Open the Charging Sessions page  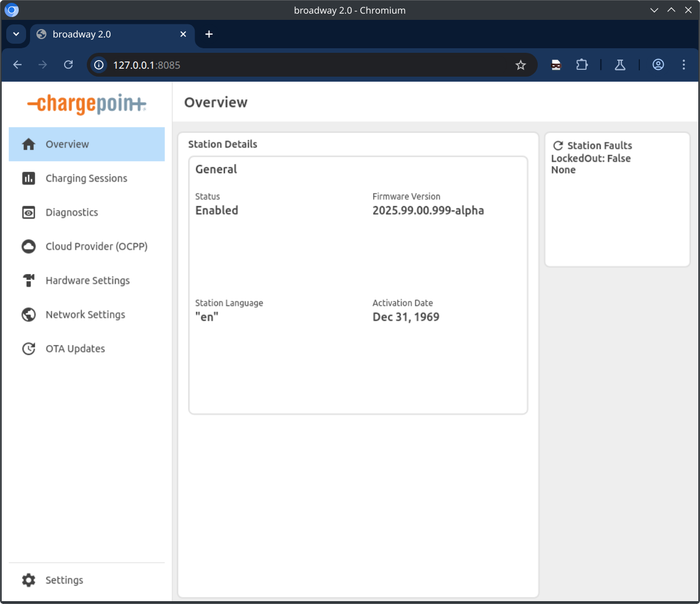87,178
